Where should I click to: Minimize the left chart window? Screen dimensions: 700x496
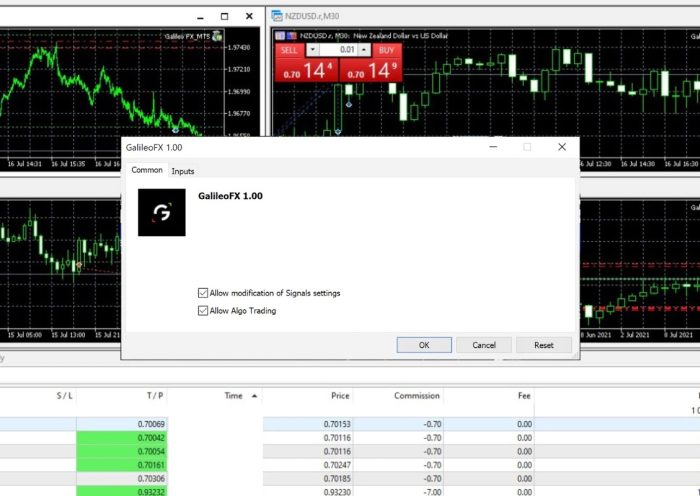tap(200, 17)
